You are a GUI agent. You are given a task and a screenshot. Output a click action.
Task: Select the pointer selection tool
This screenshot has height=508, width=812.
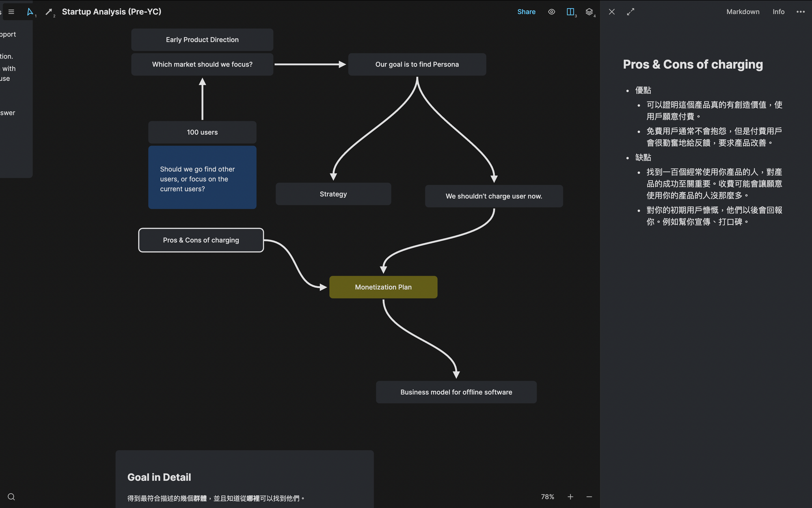pos(30,12)
